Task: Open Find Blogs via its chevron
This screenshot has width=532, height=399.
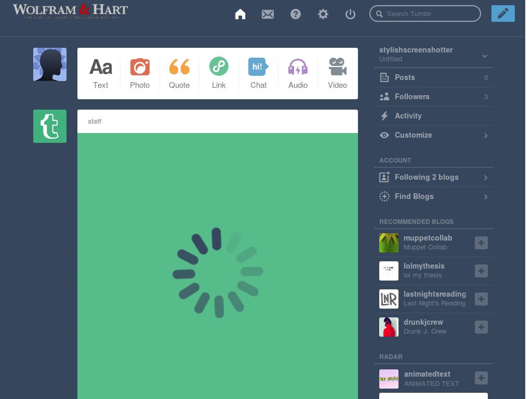Action: pyautogui.click(x=485, y=197)
